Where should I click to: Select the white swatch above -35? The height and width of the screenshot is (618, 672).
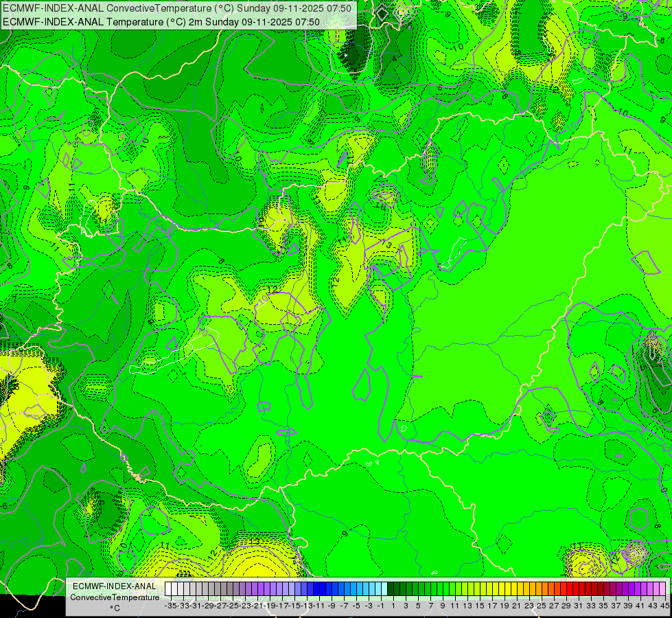pos(168,589)
